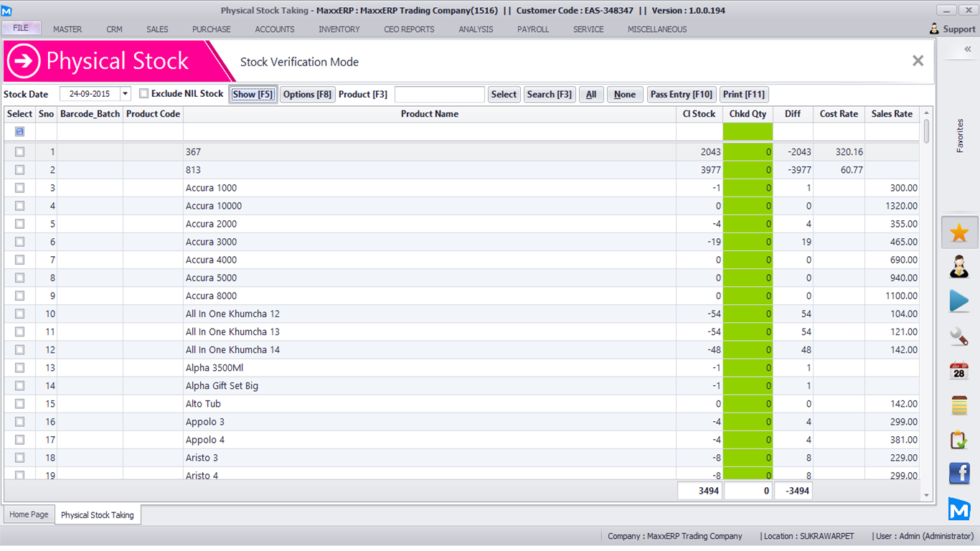Click the Facebook icon in sidebar
The height and width of the screenshot is (551, 980).
pyautogui.click(x=959, y=474)
